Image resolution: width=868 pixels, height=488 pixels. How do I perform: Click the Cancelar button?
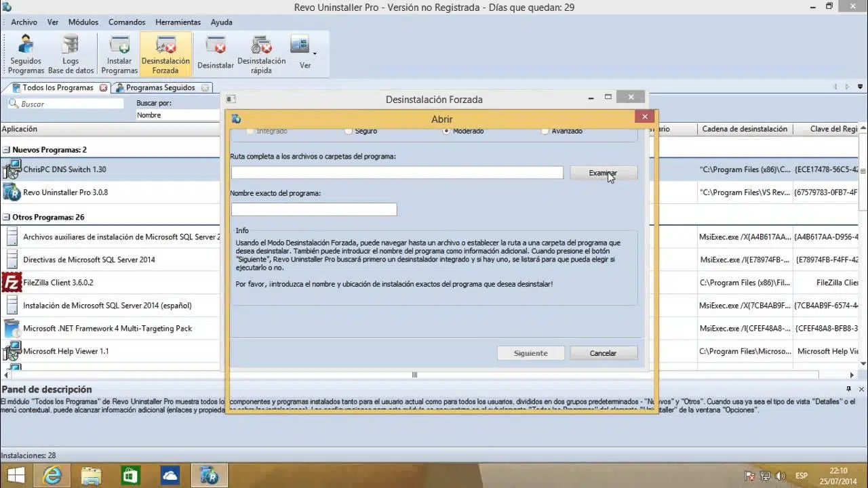[604, 353]
